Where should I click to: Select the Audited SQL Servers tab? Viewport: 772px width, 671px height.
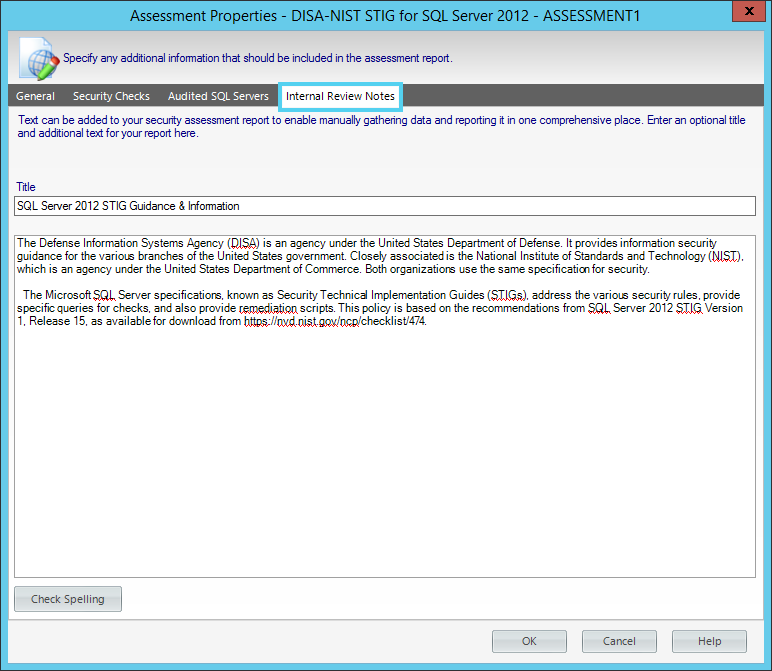point(218,96)
